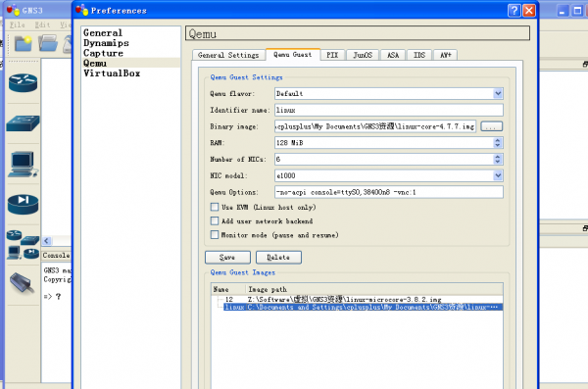Viewport: 588px width, 389px height.
Task: Select the router device icon in GNS3 sidebar
Action: point(23,82)
